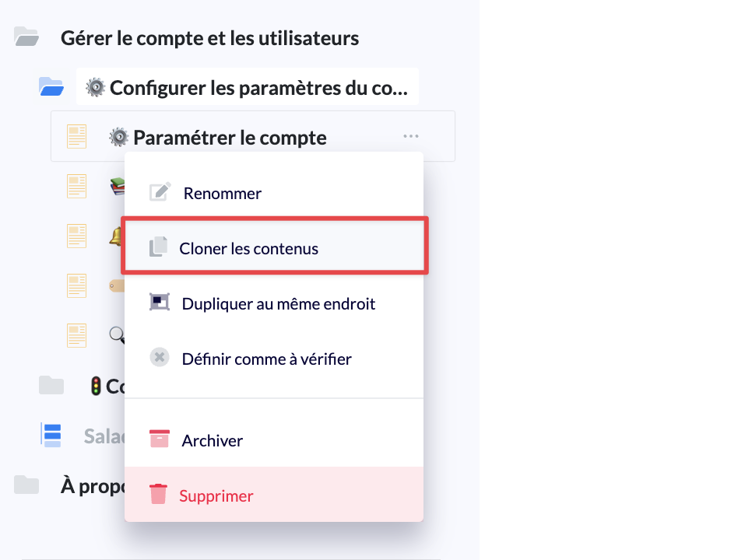Click the gear icon beside Paramétrer le compte
752x560 pixels.
click(118, 138)
